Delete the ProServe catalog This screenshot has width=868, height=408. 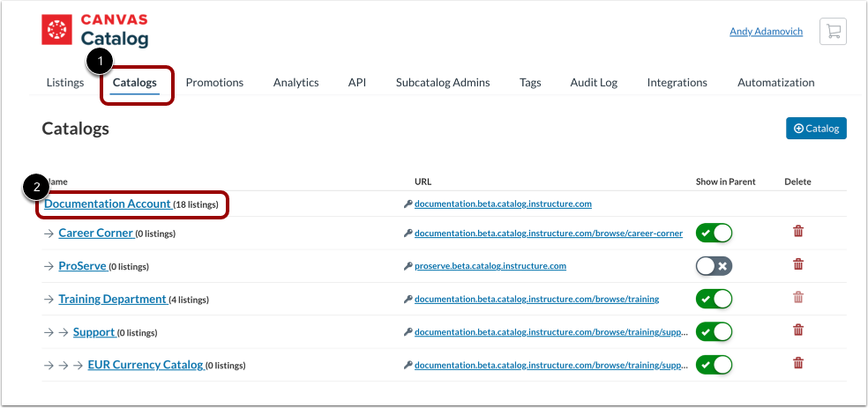797,264
